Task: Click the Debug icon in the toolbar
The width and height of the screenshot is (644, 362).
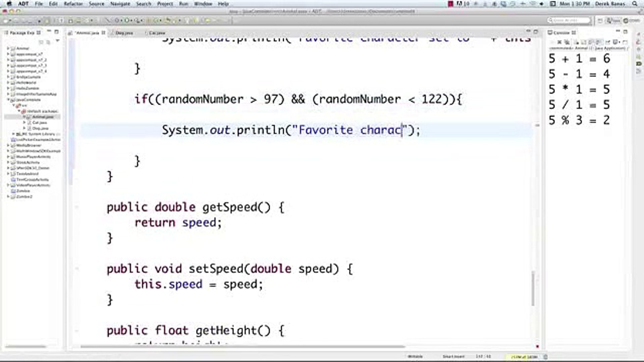Action: 116,20
